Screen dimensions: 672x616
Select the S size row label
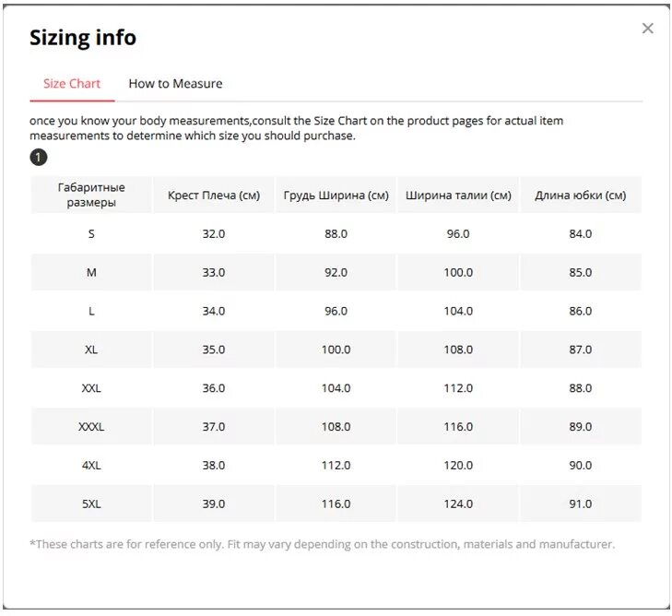91,234
